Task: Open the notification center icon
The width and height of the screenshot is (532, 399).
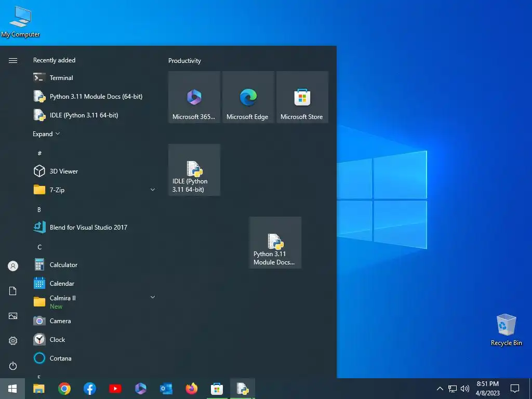Action: tap(515, 389)
